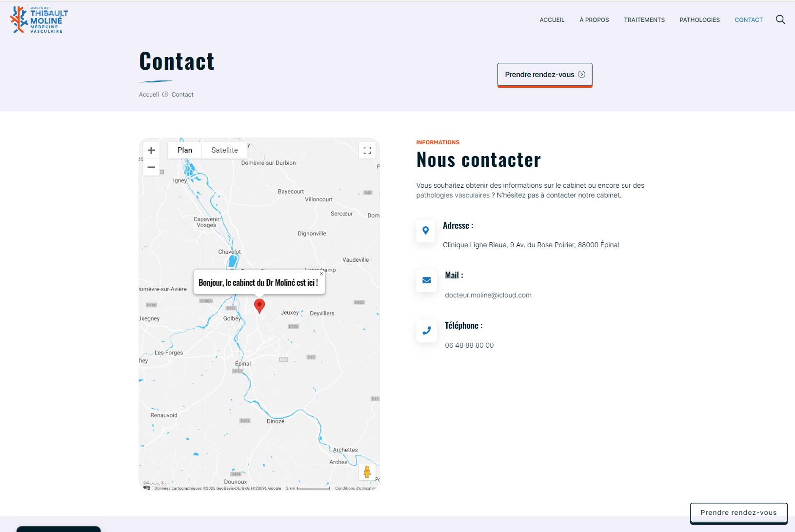Click the Contact breadcrumb item

(182, 95)
